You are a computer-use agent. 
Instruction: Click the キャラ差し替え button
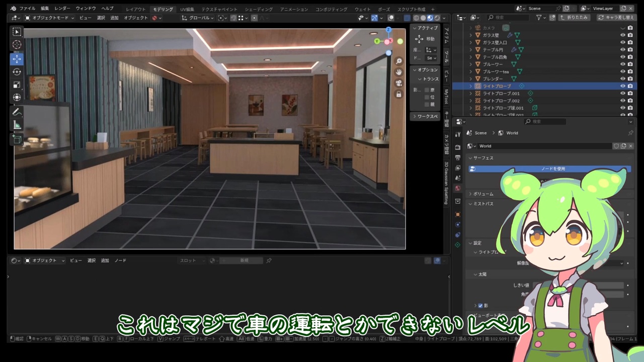[616, 18]
